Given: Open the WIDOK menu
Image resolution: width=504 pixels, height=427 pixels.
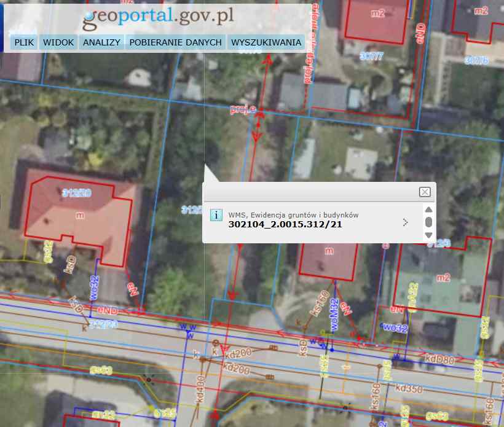Looking at the screenshot, I should pos(58,42).
